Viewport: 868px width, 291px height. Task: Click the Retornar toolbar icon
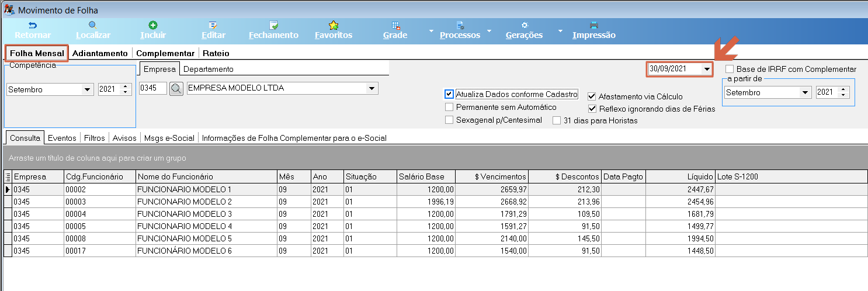point(33,25)
